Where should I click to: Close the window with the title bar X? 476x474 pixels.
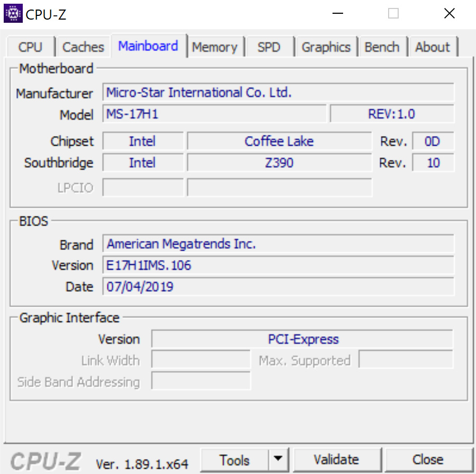(x=450, y=13)
